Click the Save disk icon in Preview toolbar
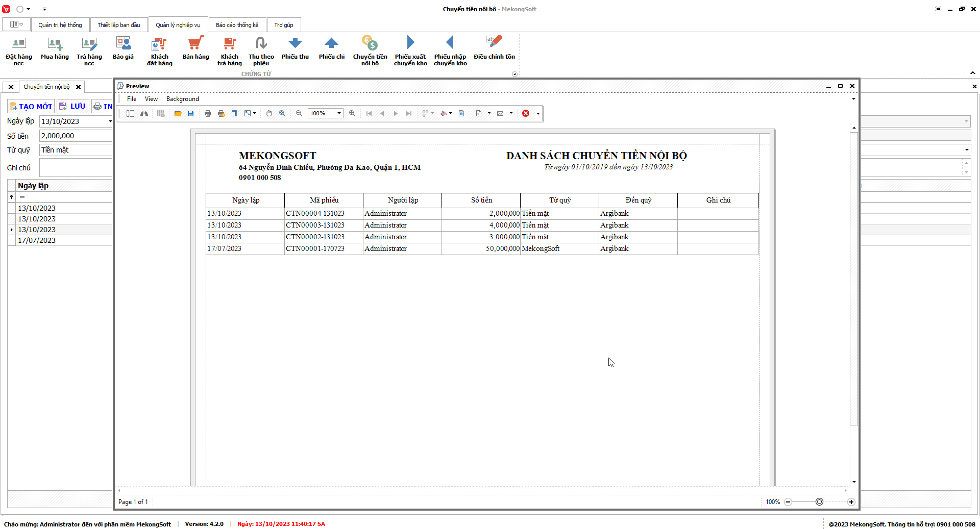This screenshot has width=980, height=529. (x=190, y=113)
